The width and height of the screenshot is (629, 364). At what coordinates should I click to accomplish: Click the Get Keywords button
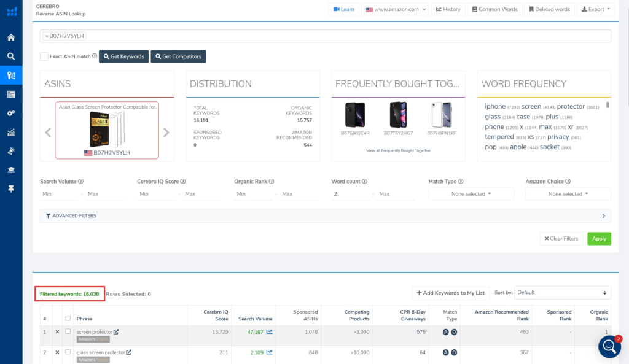[x=123, y=56]
